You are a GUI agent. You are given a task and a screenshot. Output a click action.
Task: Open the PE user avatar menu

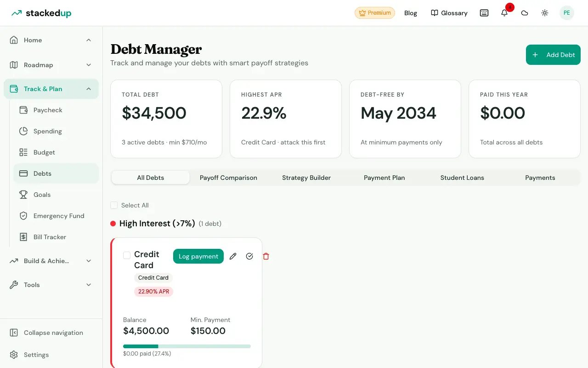567,13
